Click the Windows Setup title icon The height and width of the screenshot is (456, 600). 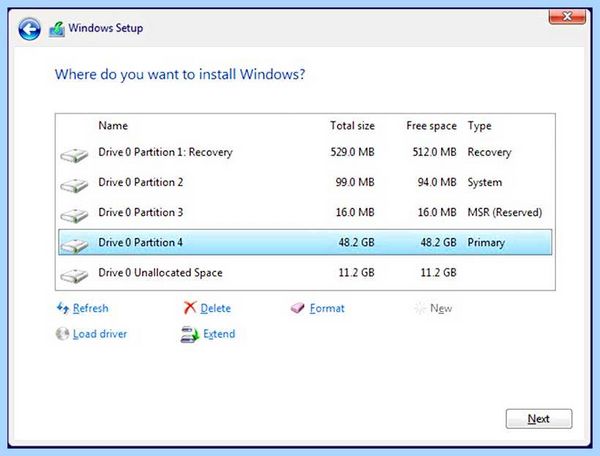pyautogui.click(x=57, y=29)
